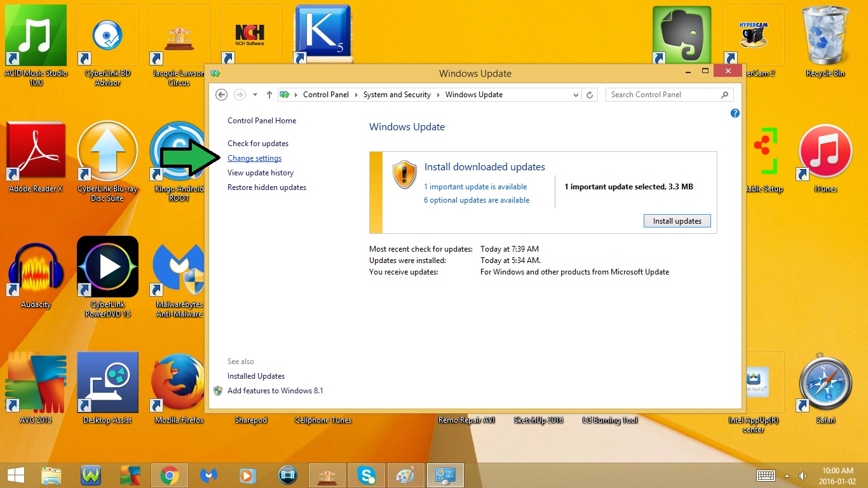Screen dimensions: 868x488
Task: Select the AVG 2015 desktop icon
Action: pos(36,388)
